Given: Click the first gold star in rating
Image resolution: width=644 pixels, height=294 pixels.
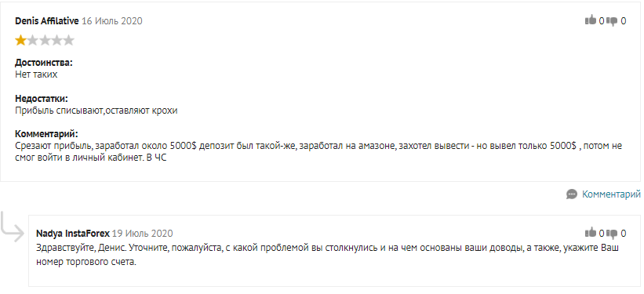Looking at the screenshot, I should pos(20,40).
